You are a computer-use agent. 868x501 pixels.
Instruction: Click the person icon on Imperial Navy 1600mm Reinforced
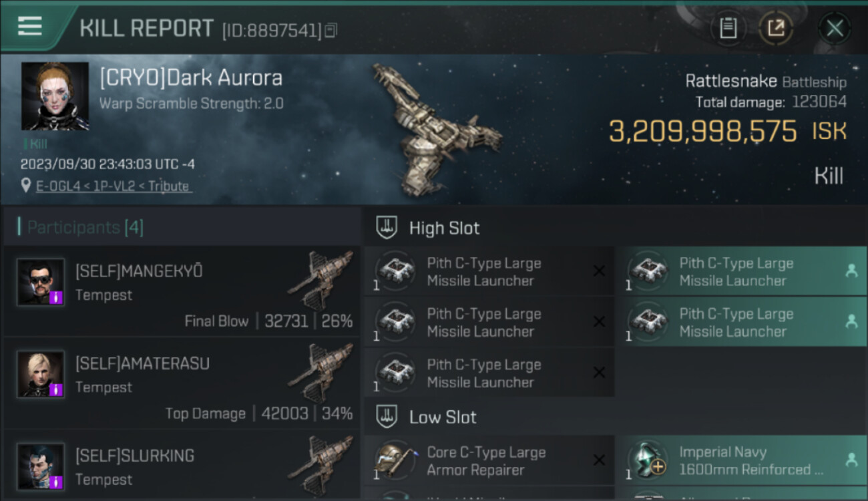(x=851, y=460)
